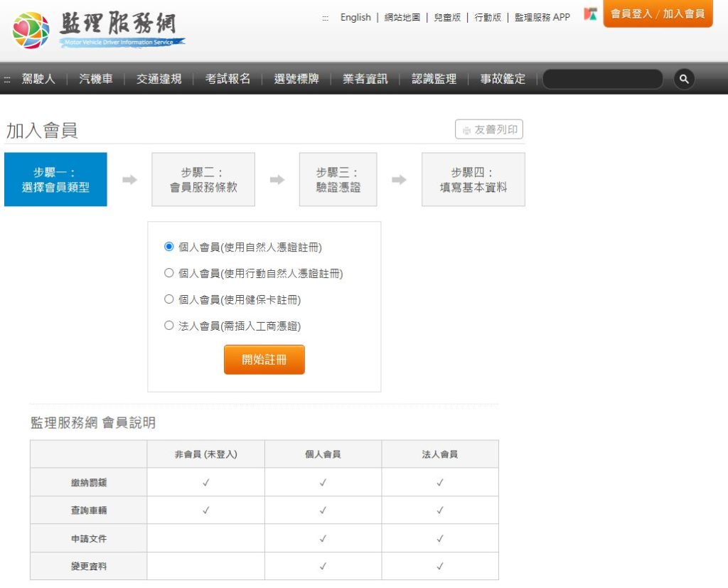Open the 選號標牌 menu
This screenshot has height=588, width=728.
[296, 79]
